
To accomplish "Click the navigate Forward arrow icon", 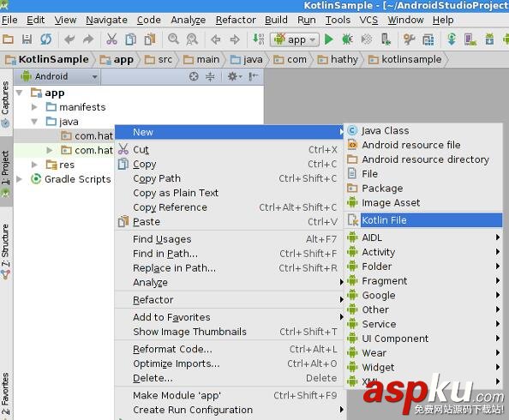I will [235, 39].
